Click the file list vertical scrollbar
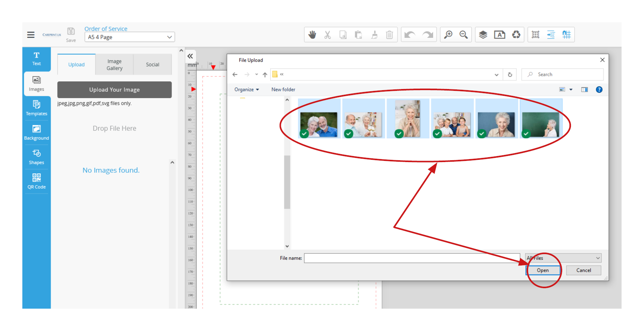Viewport: 644px width, 331px height. click(x=287, y=182)
